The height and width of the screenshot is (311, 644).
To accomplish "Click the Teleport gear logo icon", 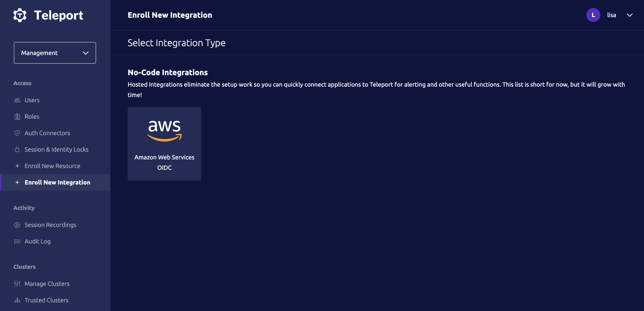I will [20, 15].
